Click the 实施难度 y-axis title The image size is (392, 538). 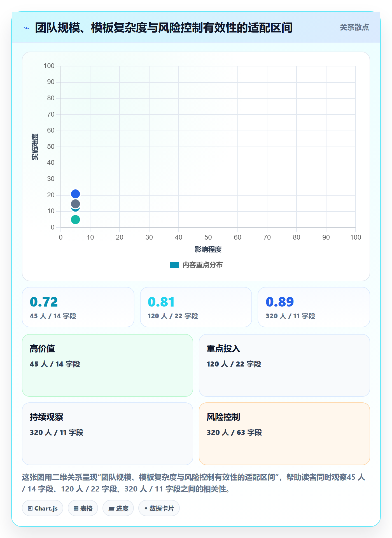(x=35, y=147)
